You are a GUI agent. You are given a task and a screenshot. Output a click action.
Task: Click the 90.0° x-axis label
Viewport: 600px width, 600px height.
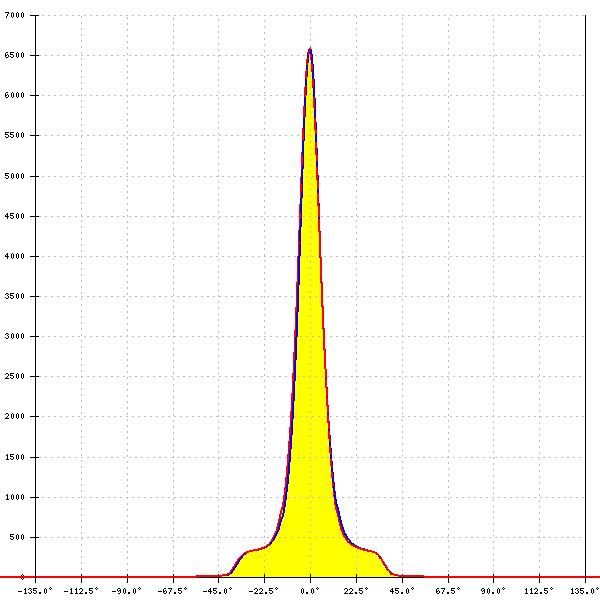[493, 591]
